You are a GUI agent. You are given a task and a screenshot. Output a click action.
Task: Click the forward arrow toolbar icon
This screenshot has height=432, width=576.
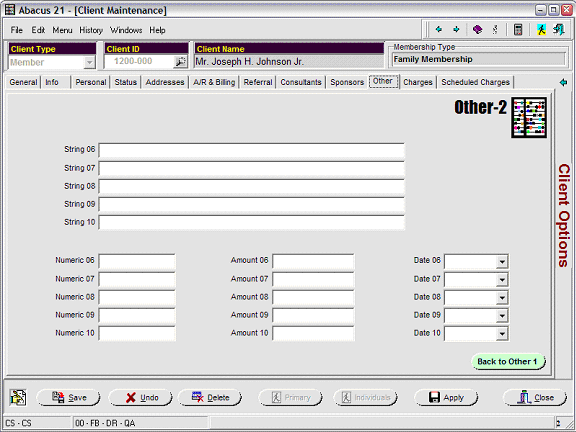456,29
